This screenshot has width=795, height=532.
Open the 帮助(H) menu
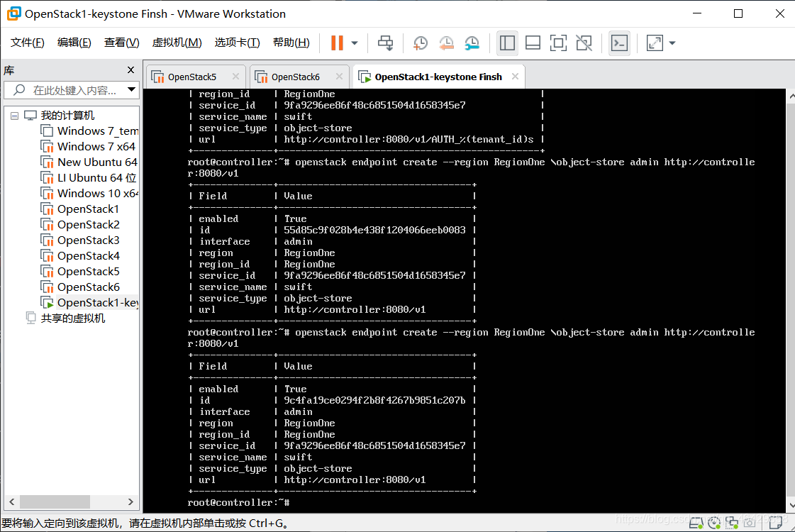pos(291,43)
